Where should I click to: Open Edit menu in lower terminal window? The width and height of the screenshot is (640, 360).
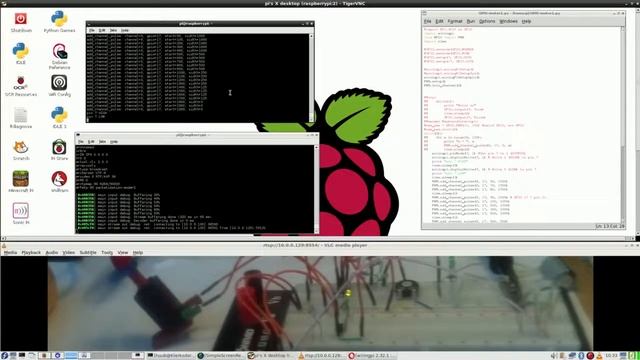click(x=91, y=142)
